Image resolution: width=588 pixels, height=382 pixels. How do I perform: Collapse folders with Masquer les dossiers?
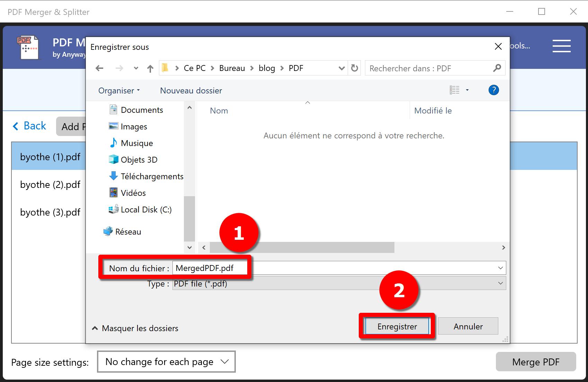coord(135,328)
